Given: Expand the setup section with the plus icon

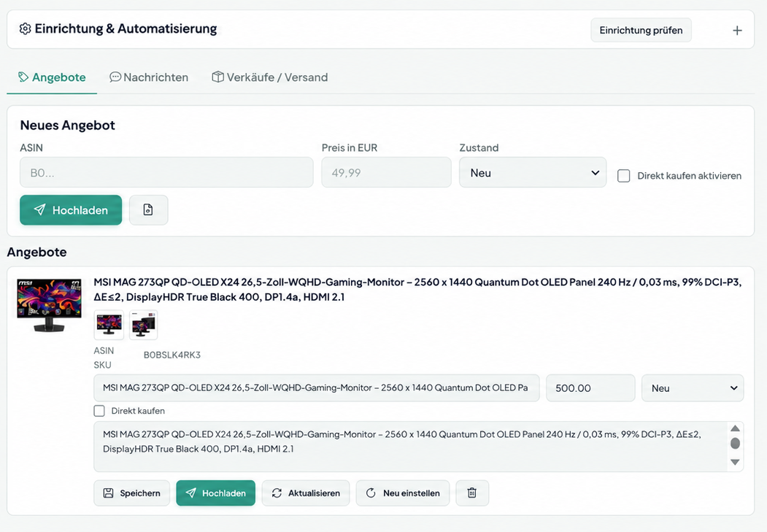Looking at the screenshot, I should pos(737,31).
